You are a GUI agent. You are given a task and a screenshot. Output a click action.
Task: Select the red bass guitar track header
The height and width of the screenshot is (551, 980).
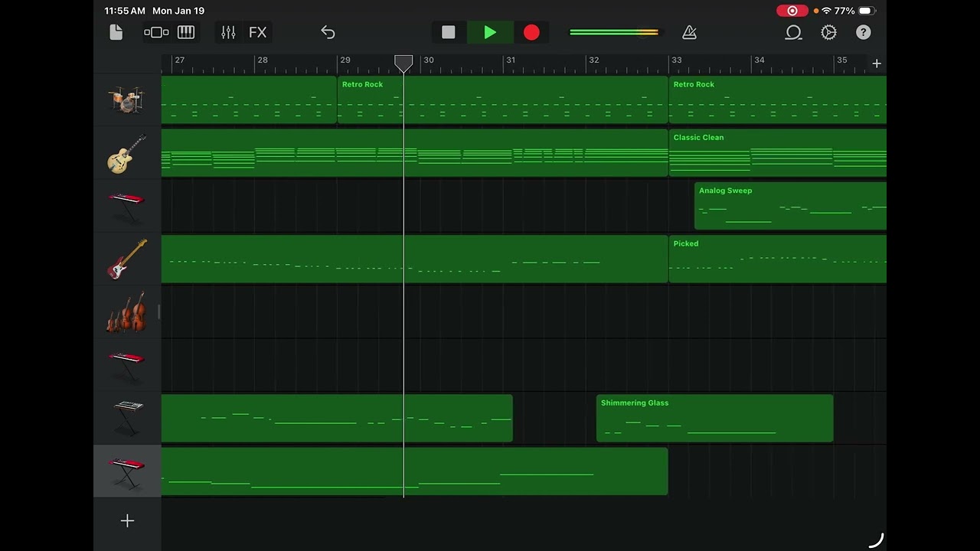click(127, 259)
